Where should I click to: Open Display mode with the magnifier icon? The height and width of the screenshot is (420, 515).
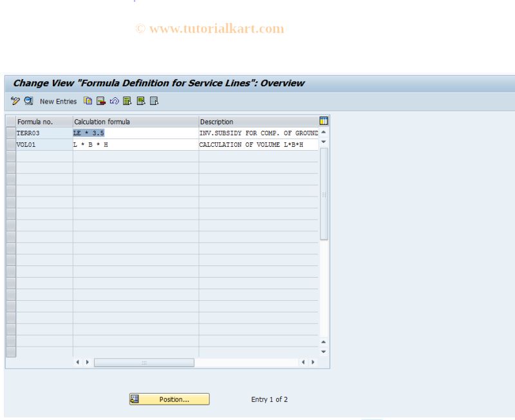pyautogui.click(x=28, y=101)
